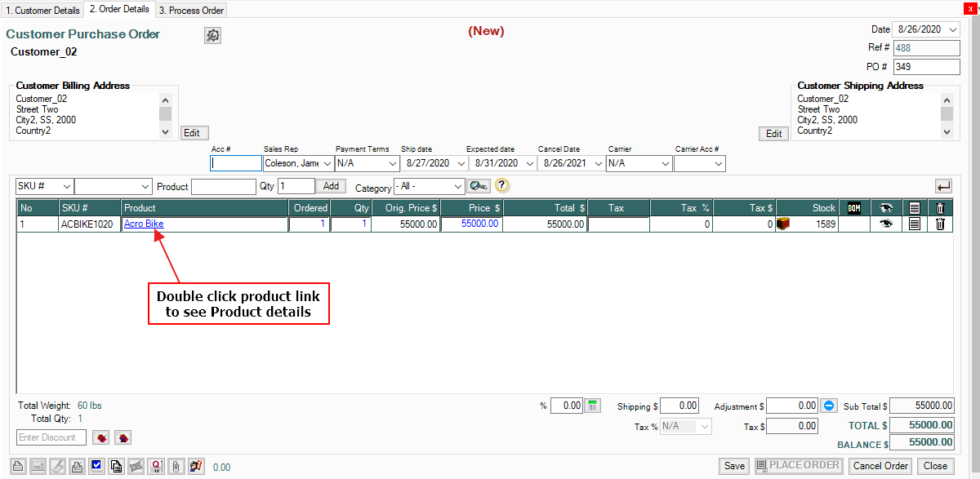This screenshot has height=479, width=980.
Task: Click the Acro Bike product link
Action: [144, 224]
